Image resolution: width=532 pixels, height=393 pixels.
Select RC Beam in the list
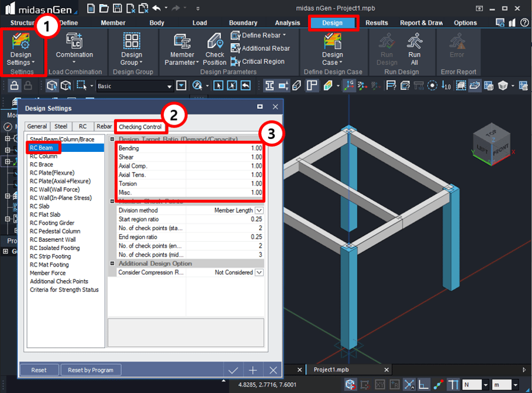point(66,148)
